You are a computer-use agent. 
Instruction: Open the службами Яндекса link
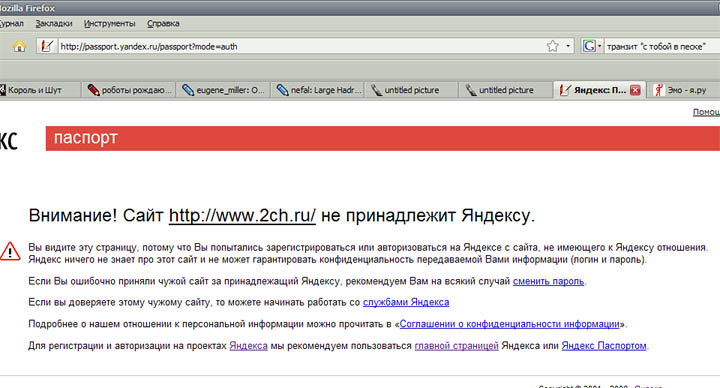pyautogui.click(x=406, y=302)
